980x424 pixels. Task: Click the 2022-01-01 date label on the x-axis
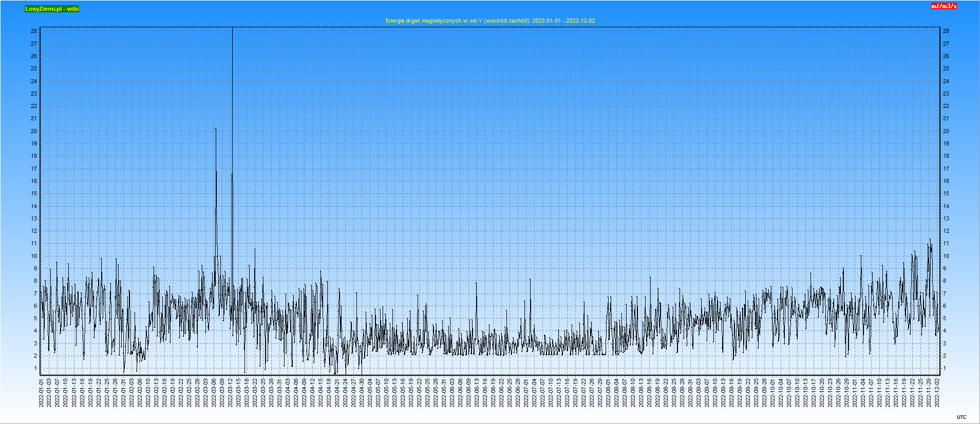click(x=42, y=393)
